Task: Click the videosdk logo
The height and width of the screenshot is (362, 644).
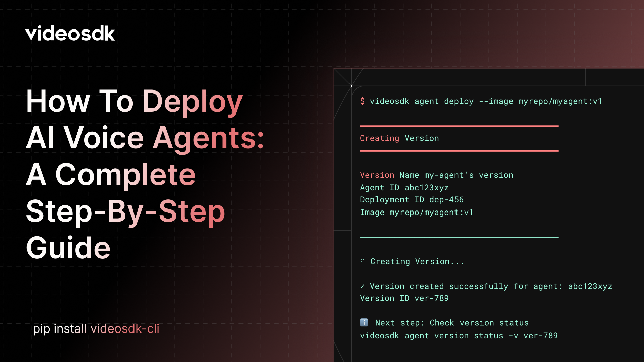Action: 70,33
